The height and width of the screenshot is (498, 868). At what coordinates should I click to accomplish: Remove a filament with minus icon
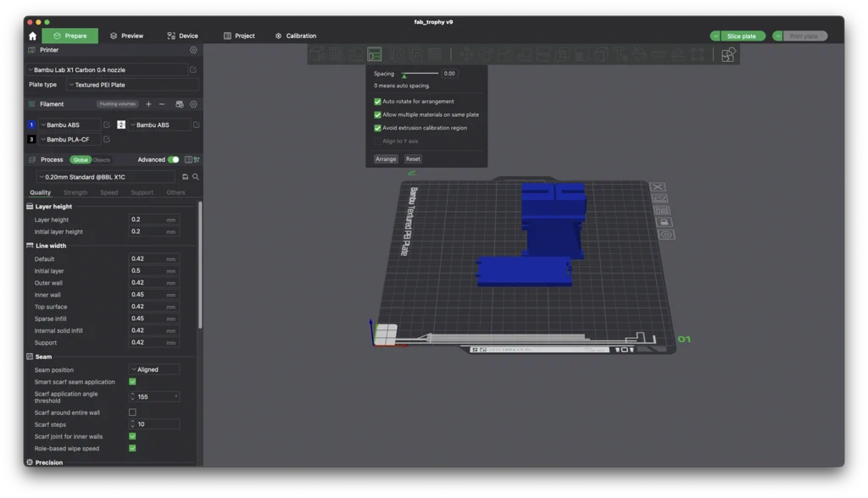click(x=162, y=104)
